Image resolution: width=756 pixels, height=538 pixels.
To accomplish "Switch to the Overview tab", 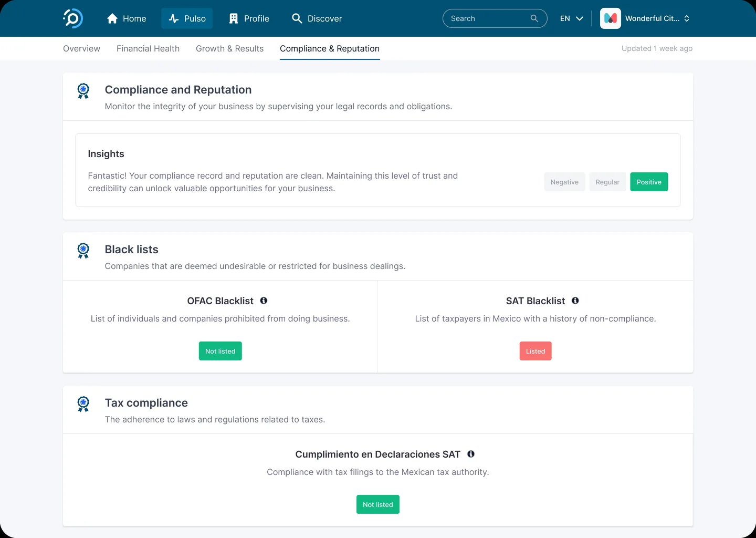I will (81, 48).
